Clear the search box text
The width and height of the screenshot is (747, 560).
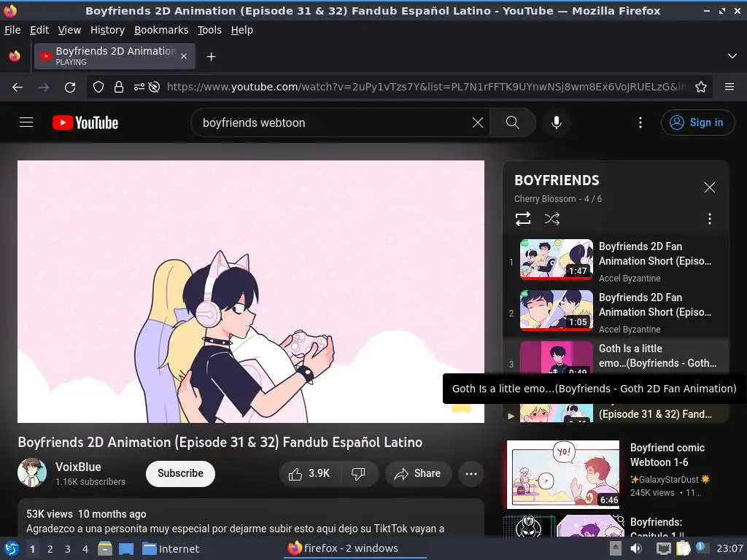click(477, 122)
